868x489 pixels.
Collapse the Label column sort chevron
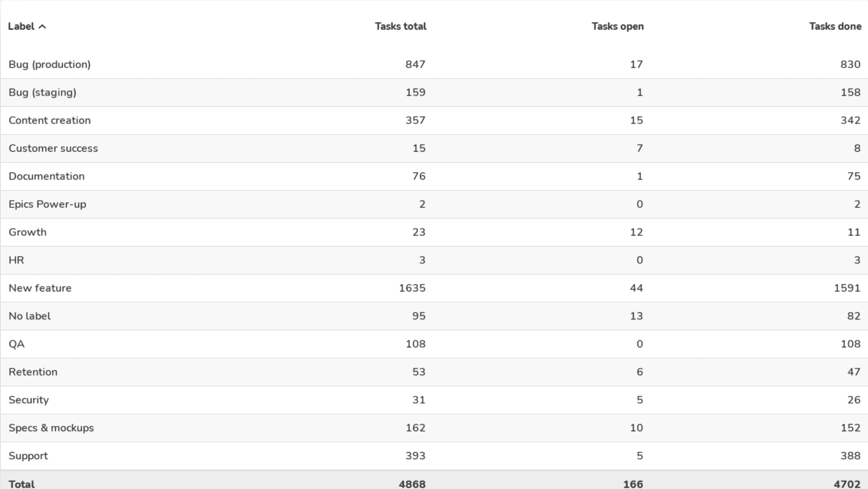(x=42, y=26)
